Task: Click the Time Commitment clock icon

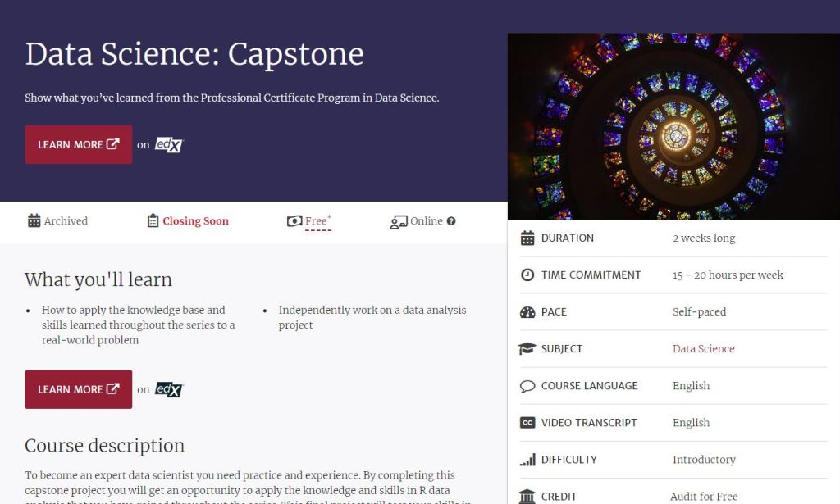Action: tap(527, 275)
